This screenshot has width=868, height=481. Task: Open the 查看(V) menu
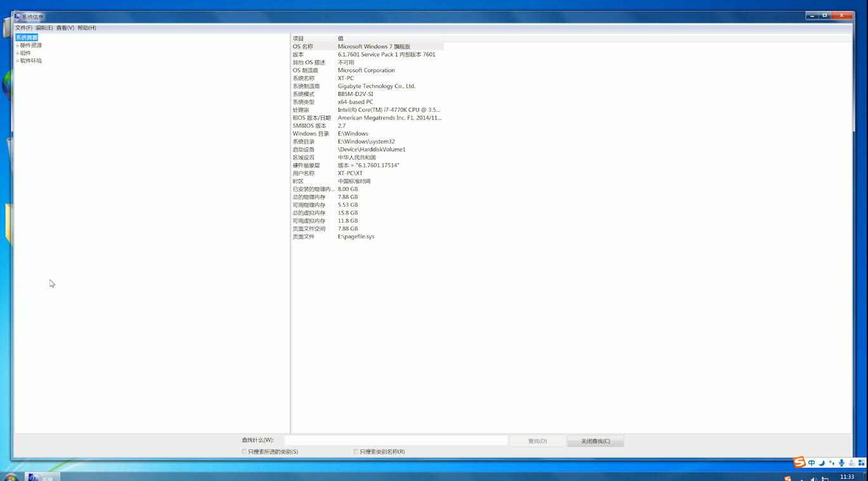pos(65,28)
